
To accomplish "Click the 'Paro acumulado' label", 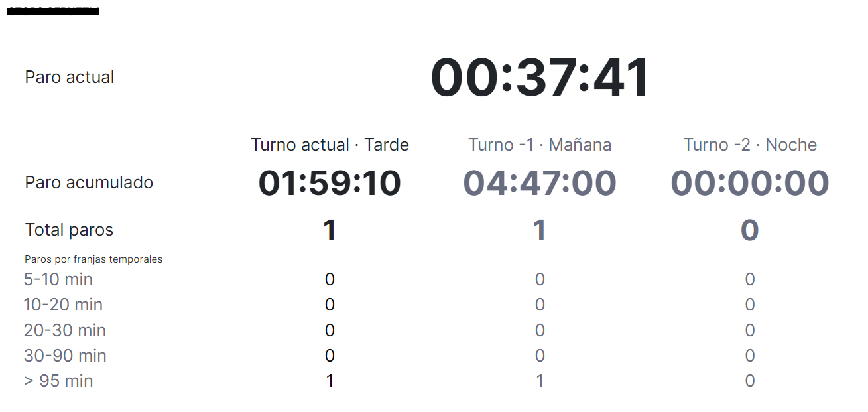I will click(x=89, y=182).
